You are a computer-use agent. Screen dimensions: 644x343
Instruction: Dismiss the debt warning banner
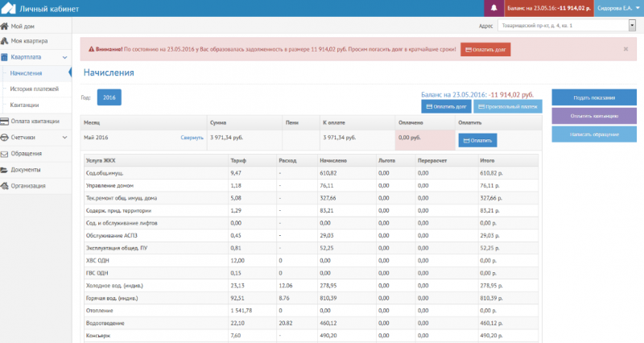[625, 48]
